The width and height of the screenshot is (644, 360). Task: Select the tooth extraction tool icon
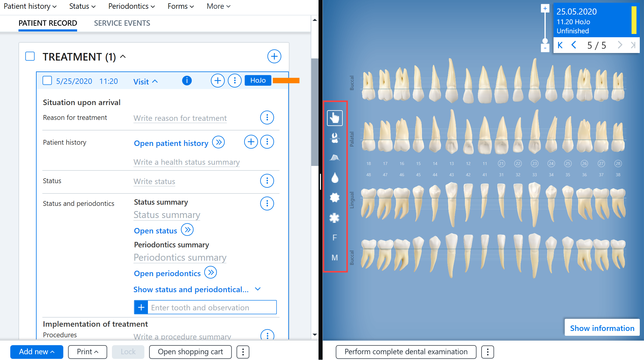[335, 138]
